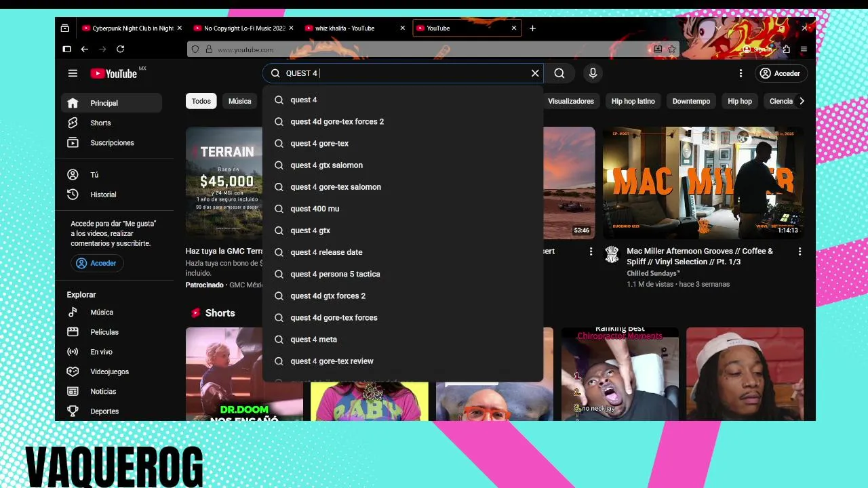Open Historial in the sidebar
This screenshot has height=488, width=868.
[111, 195]
